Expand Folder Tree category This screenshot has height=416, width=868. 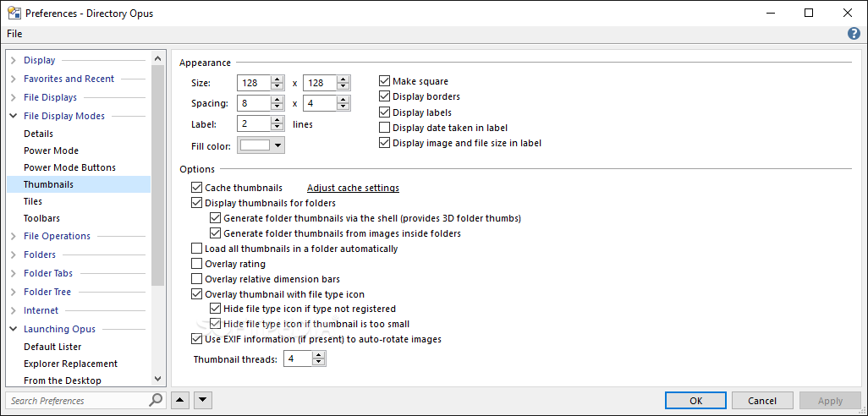tap(14, 292)
